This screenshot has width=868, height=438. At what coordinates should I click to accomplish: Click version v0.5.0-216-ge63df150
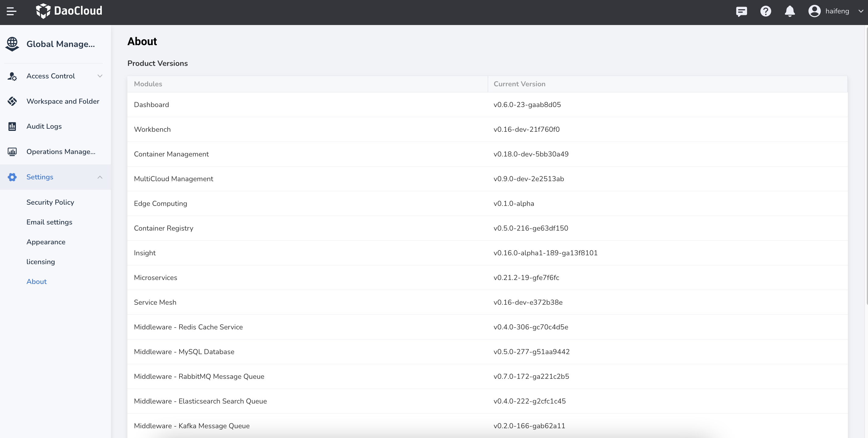[x=531, y=228]
